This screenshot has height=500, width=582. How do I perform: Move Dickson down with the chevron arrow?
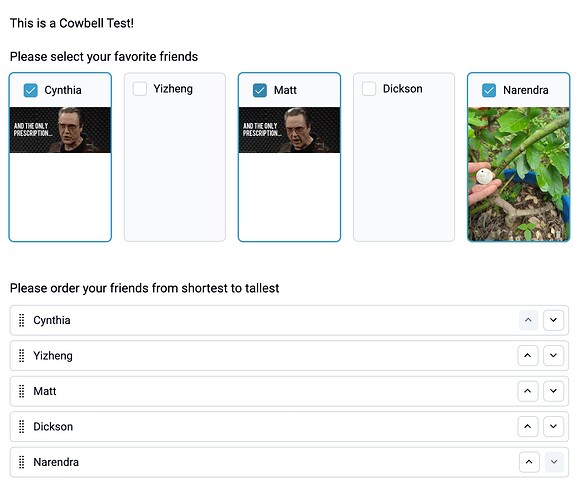coord(553,427)
